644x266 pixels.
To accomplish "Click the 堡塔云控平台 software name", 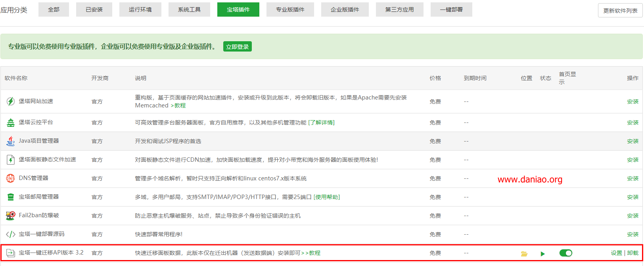I will [36, 122].
